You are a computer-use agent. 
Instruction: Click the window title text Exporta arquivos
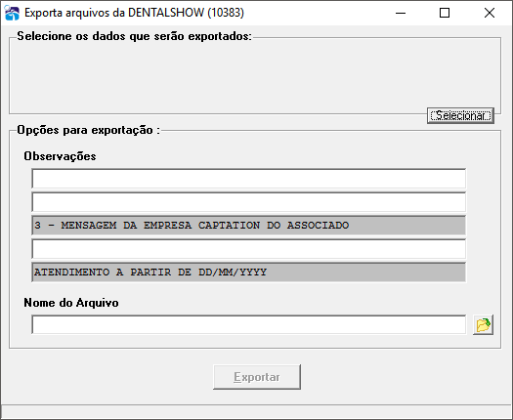134,13
